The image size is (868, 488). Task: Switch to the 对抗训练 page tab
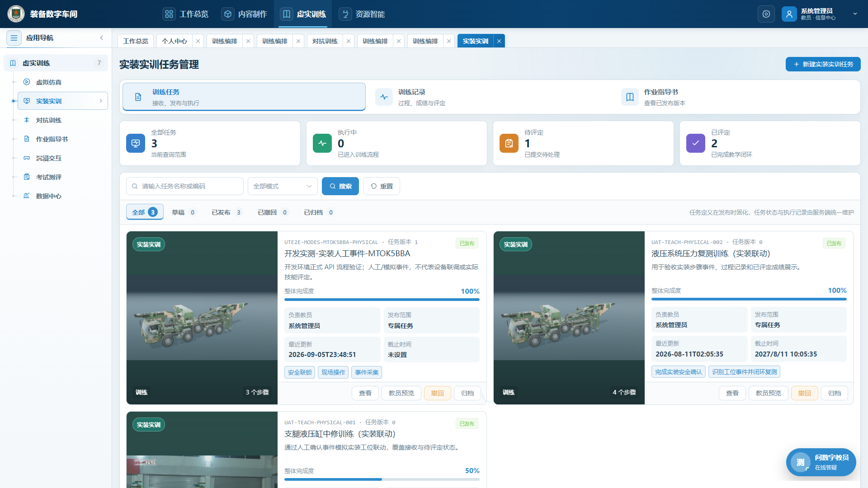tap(325, 41)
